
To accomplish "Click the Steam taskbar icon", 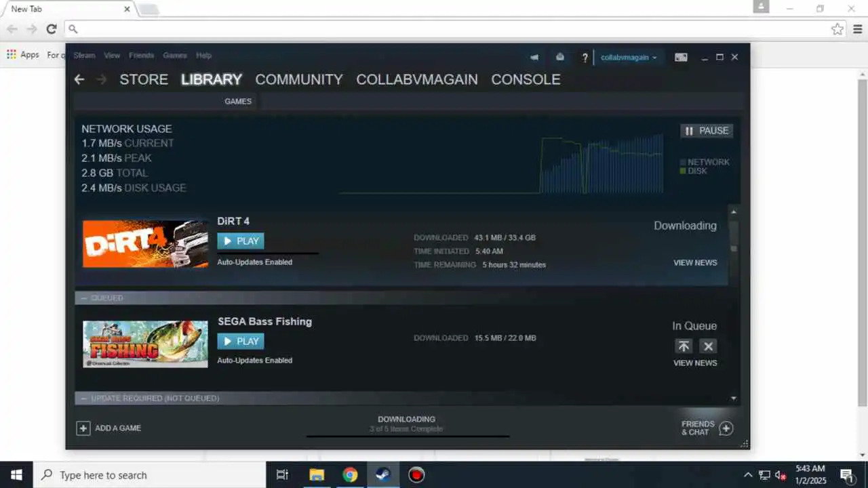I will click(x=383, y=475).
